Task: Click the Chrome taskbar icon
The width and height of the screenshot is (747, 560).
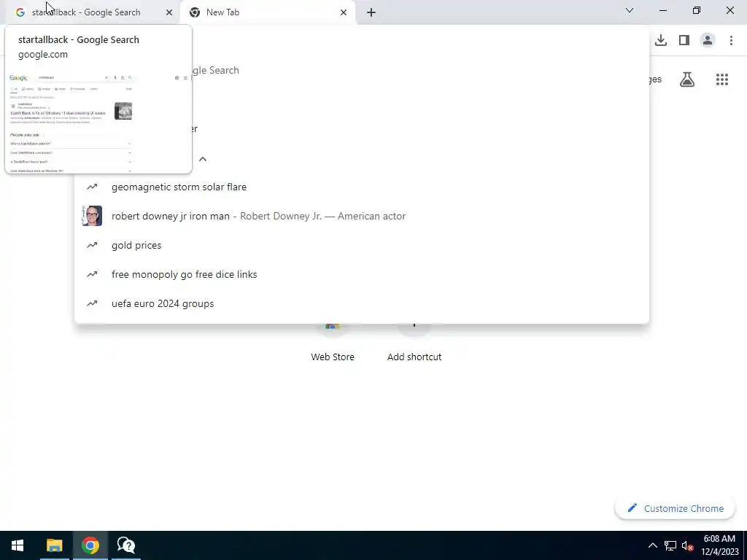Action: 90,545
